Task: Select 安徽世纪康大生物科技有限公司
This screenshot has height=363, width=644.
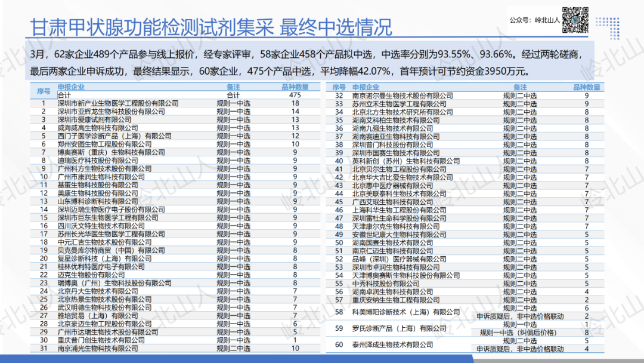Action: [x=399, y=235]
